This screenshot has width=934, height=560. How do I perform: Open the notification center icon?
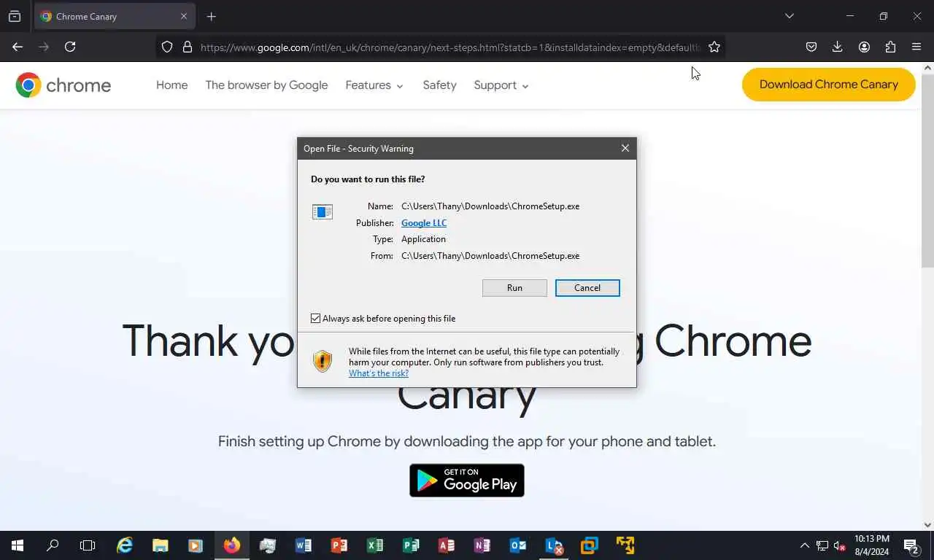911,545
